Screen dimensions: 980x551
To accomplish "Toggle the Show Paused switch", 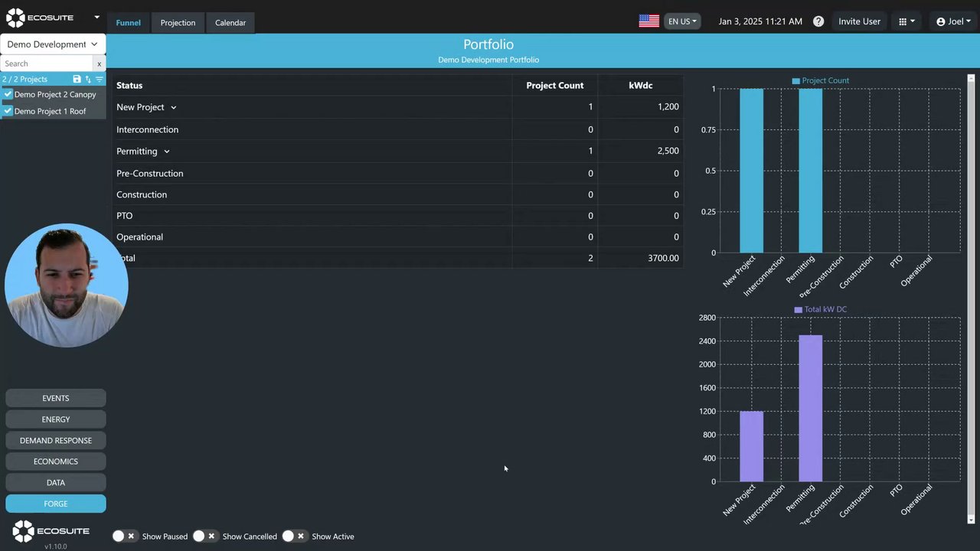I will [x=125, y=536].
